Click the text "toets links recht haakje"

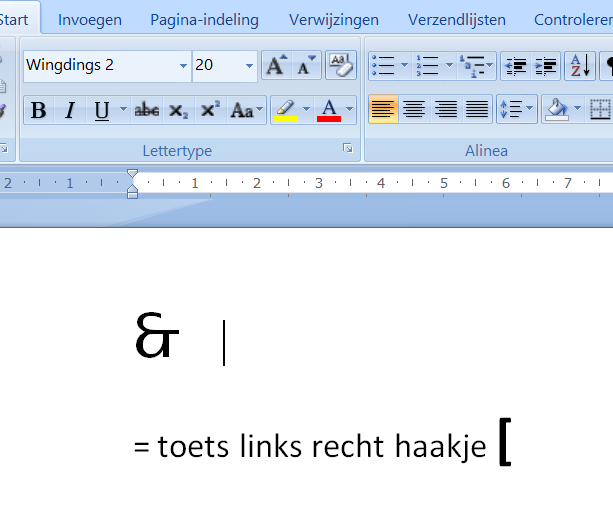tap(322, 446)
